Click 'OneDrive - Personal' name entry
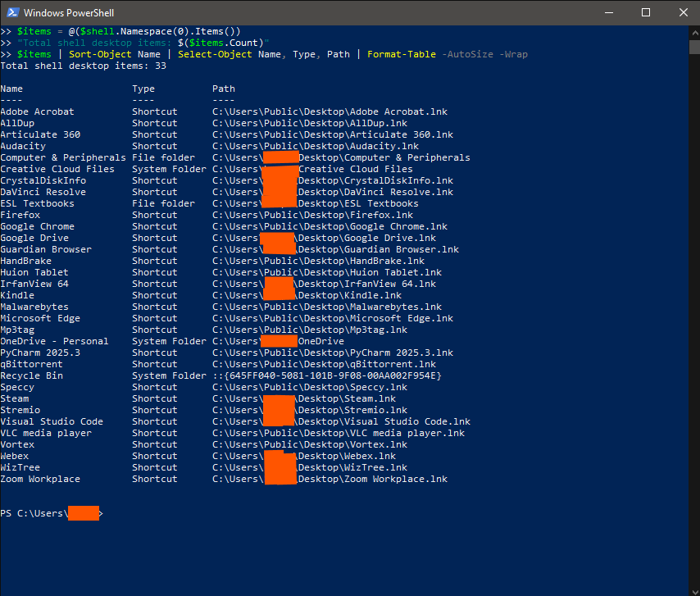 tap(54, 342)
